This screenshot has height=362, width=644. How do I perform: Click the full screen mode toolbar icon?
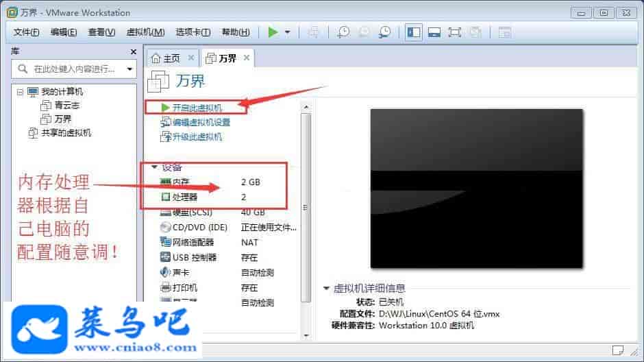(x=454, y=32)
